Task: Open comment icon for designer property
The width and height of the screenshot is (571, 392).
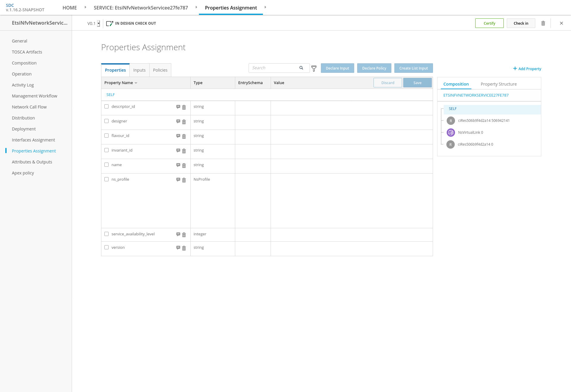Action: pos(178,121)
